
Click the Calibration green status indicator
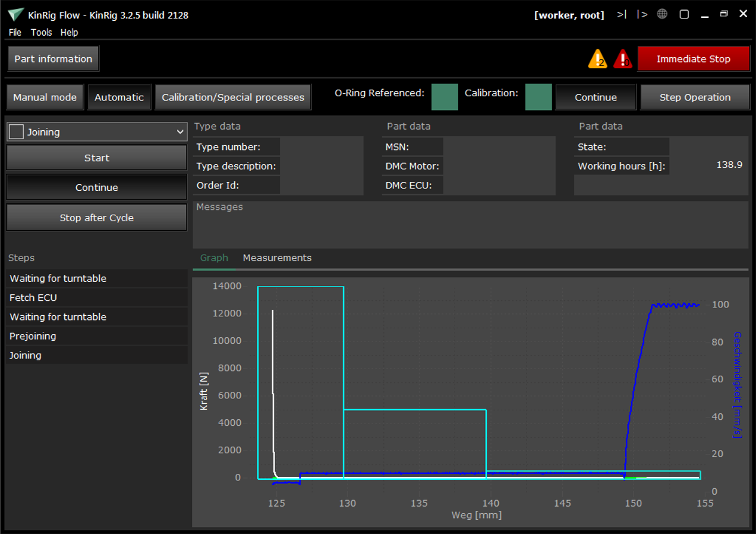(x=538, y=97)
